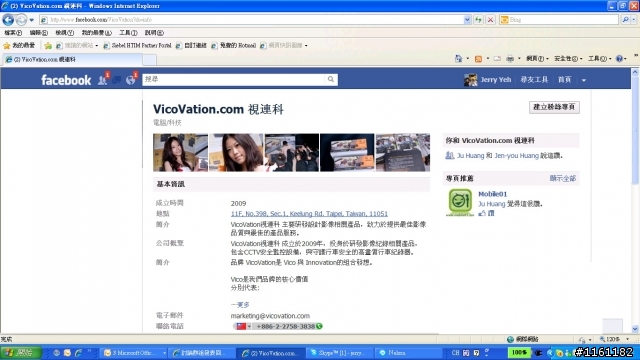640x360 pixels.
Task: Click the Refresh page icon
Action: click(478, 20)
